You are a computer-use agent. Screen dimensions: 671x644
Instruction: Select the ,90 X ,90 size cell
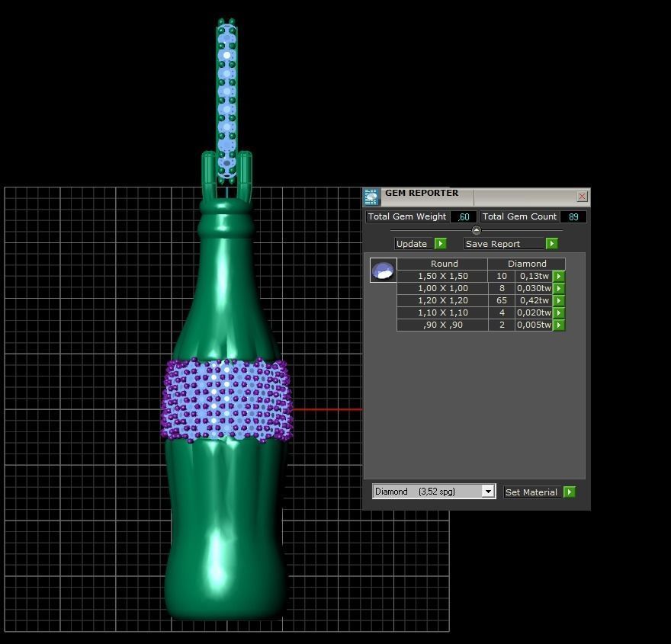pos(442,325)
